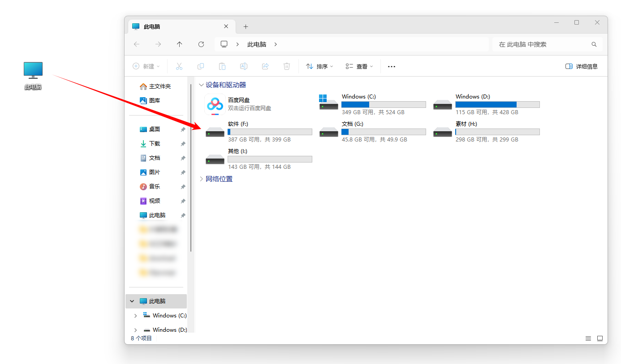
Task: Click 143 GB 可用，共 144 GB text
Action: coord(259,167)
